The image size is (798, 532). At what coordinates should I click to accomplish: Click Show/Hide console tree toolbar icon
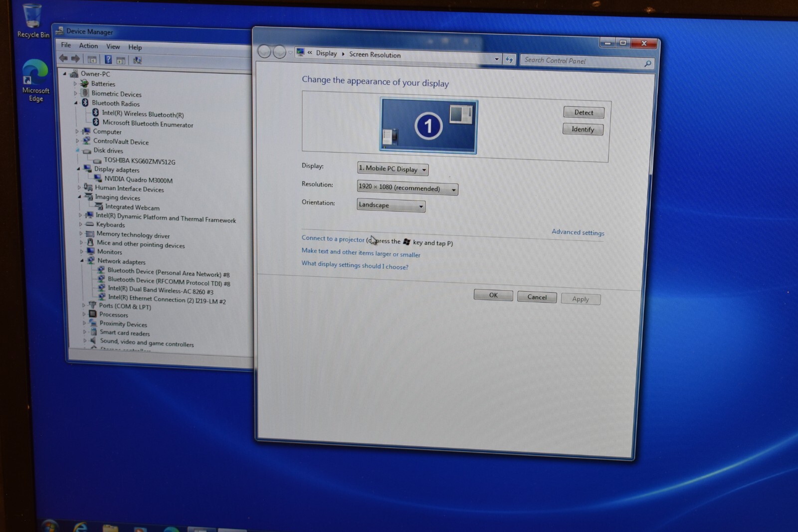click(x=92, y=59)
